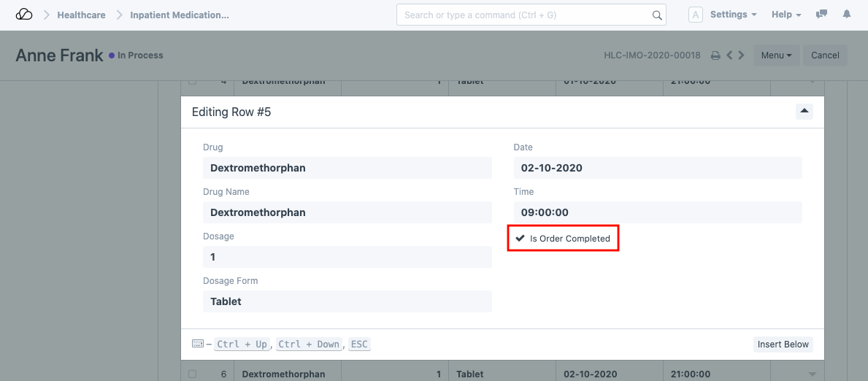Click the Insert Below button
This screenshot has height=381, width=868.
[x=783, y=345]
